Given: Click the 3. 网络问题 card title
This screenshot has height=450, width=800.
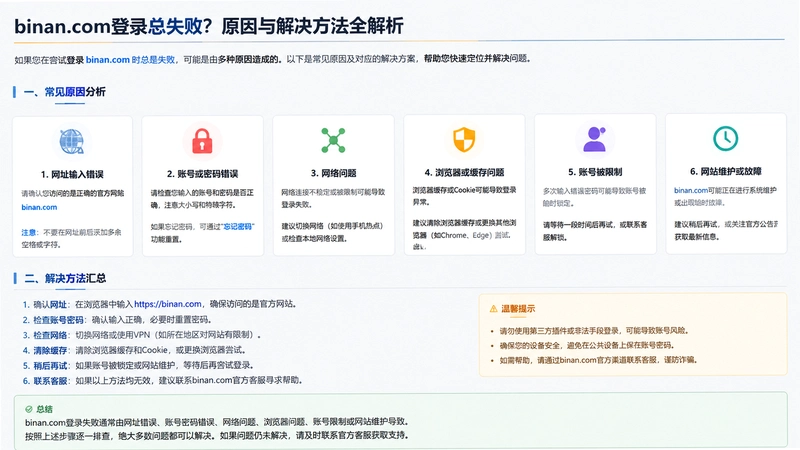Looking at the screenshot, I should pyautogui.click(x=334, y=173).
